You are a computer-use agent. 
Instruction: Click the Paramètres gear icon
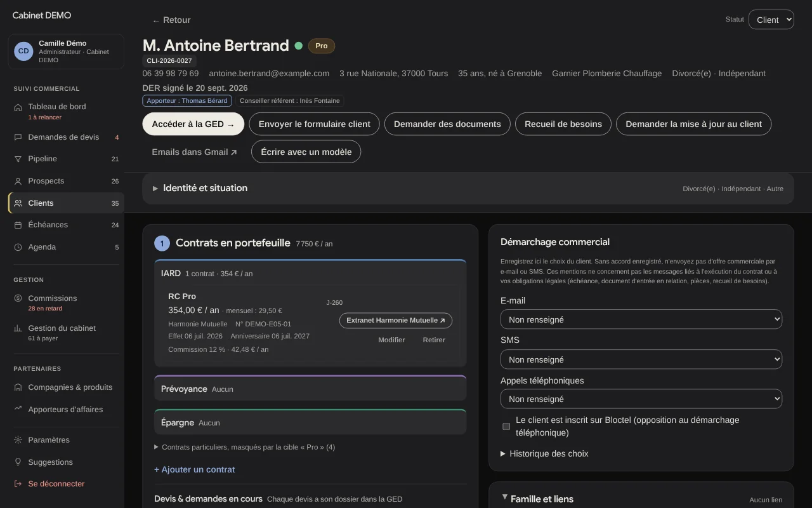18,440
